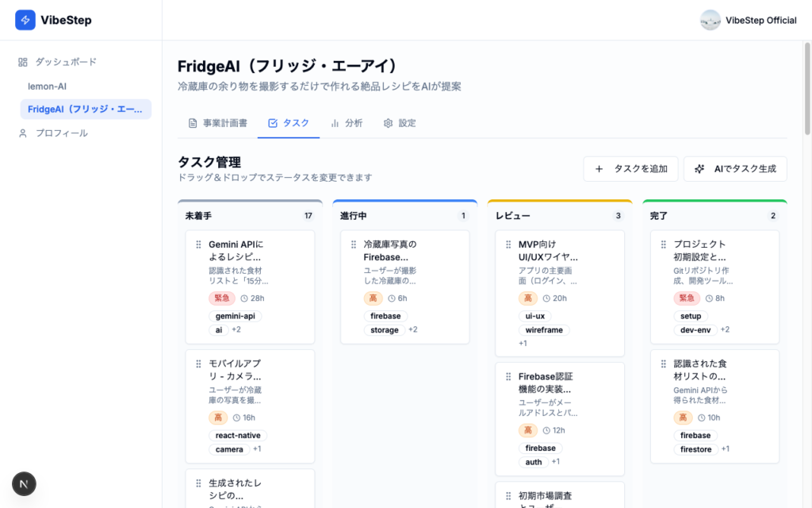Click the round N badge in bottom-left corner

pos(24,483)
